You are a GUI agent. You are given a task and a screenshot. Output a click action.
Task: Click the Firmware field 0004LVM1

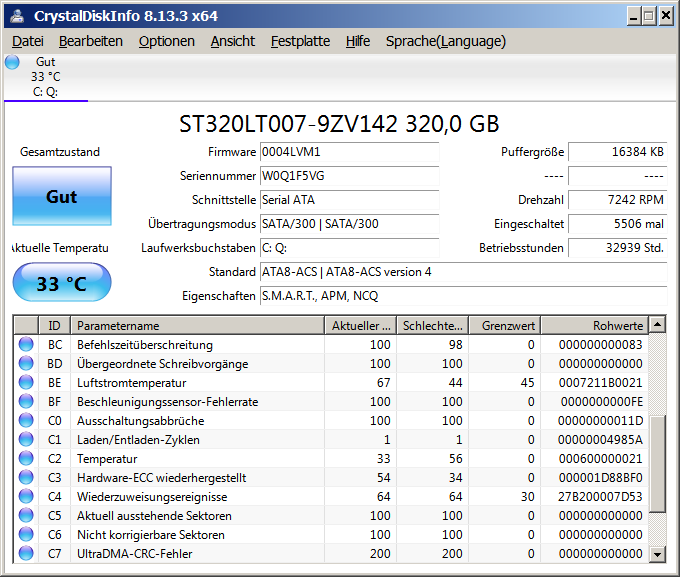(350, 152)
